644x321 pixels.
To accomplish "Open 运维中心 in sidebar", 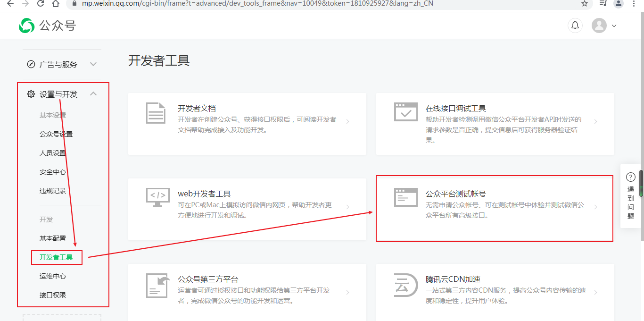I will (53, 276).
